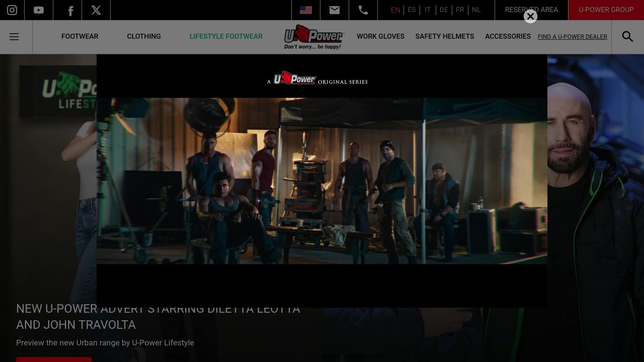The width and height of the screenshot is (644, 362).
Task: Click the John Travolta advert headline
Action: [158, 317]
